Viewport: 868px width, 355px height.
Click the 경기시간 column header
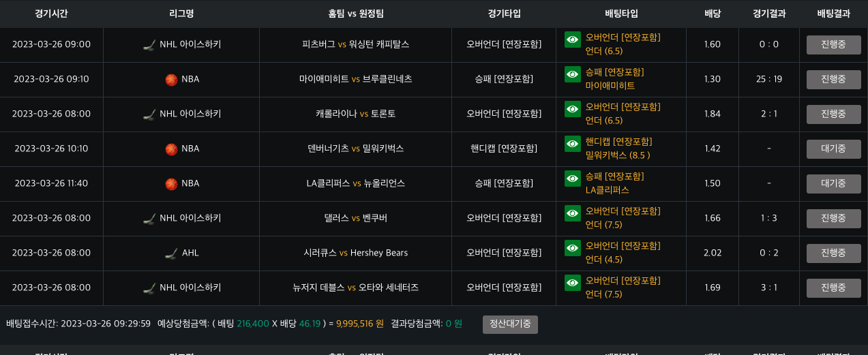point(51,14)
